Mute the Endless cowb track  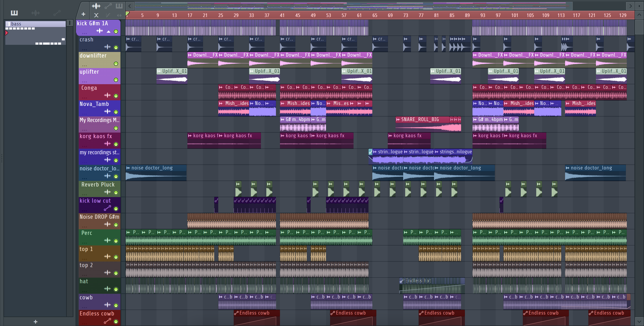116,322
